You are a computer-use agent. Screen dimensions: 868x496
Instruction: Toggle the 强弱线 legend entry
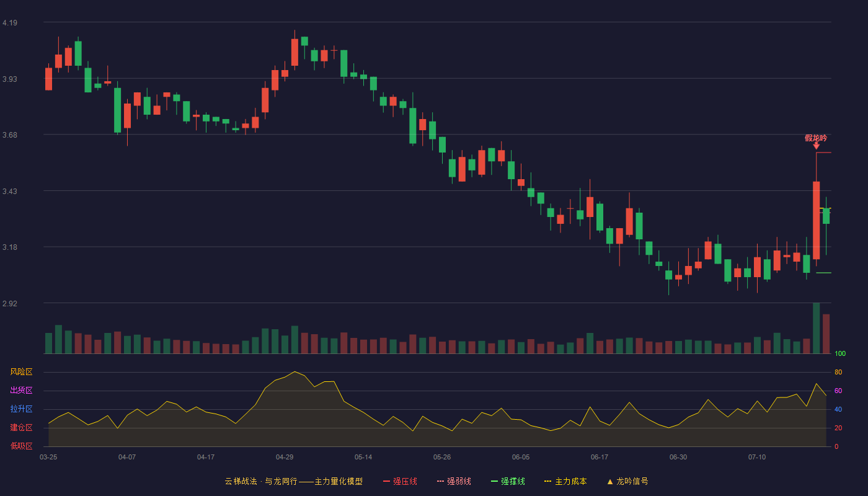[x=454, y=481]
